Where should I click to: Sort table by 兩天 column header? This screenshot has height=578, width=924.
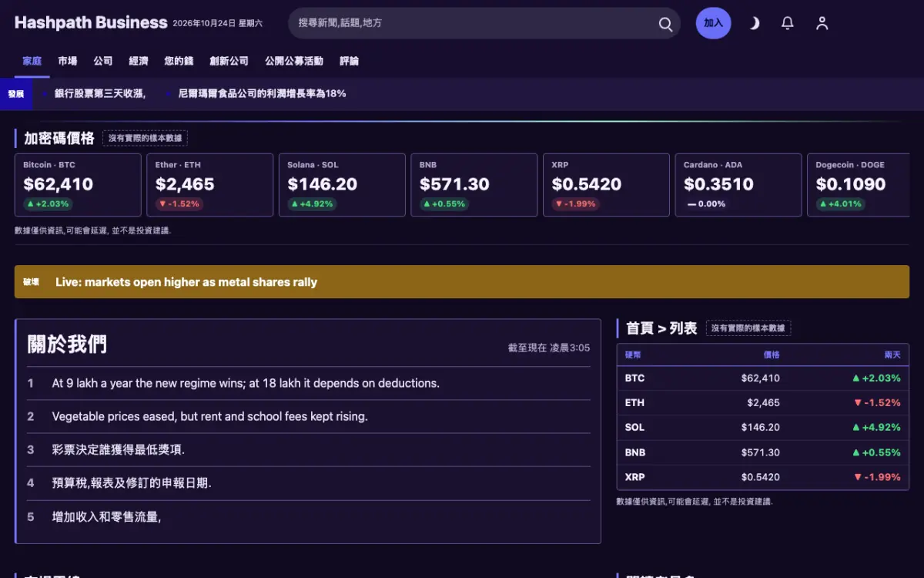(892, 355)
